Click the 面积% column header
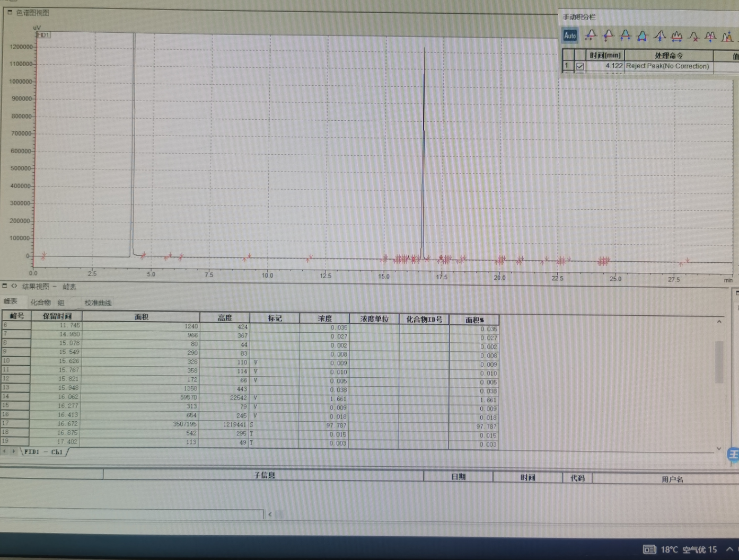The image size is (739, 560). 474,319
